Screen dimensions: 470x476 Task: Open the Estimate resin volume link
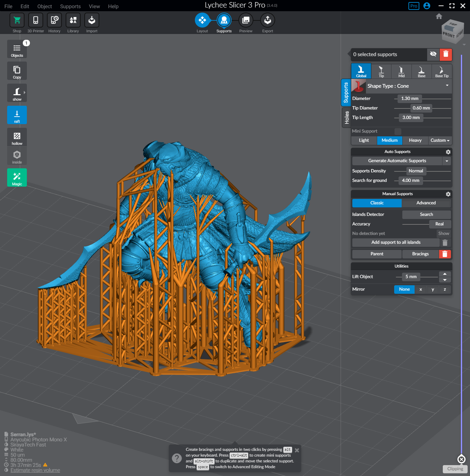(x=35, y=470)
